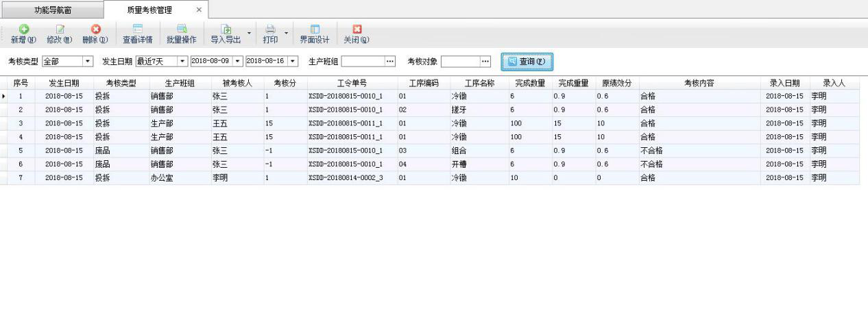The height and width of the screenshot is (315, 868).
Task: Open the 2018-08-16 end date picker
Action: [x=293, y=62]
